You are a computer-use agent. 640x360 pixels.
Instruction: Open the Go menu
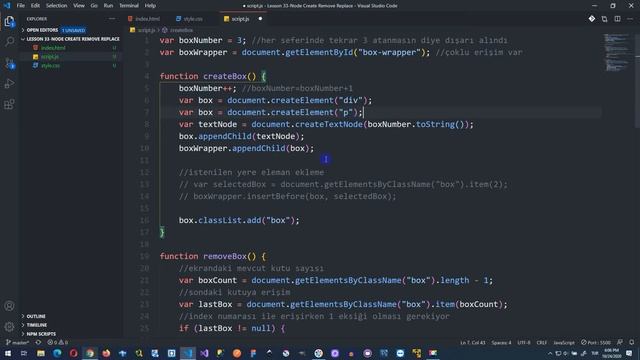(94, 6)
